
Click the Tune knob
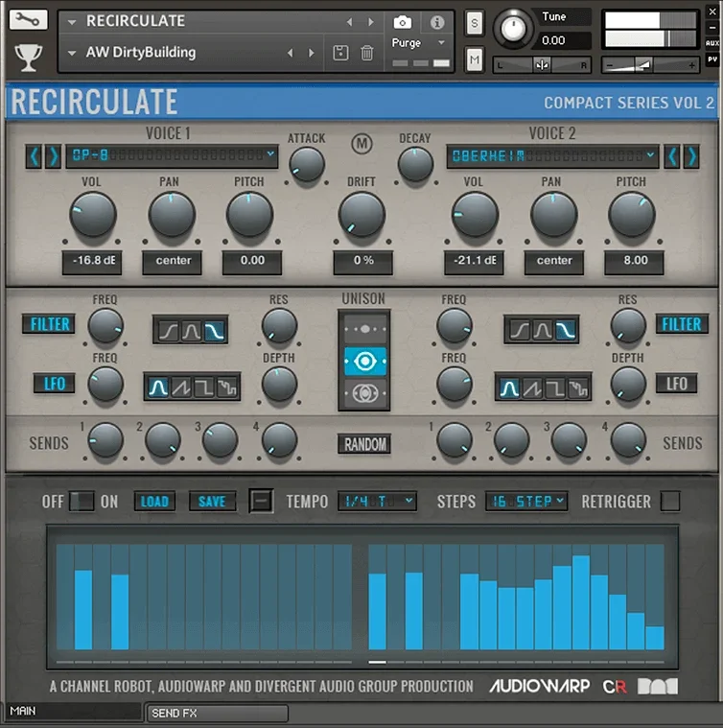click(513, 29)
